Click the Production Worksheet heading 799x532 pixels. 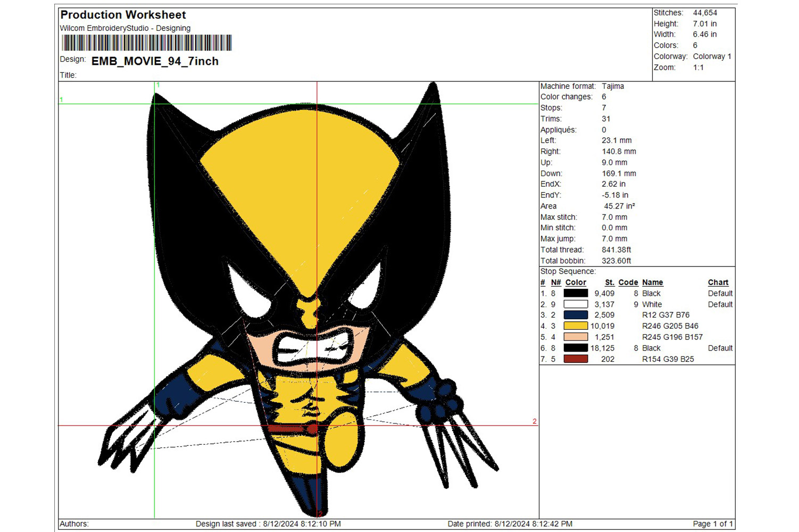point(123,15)
